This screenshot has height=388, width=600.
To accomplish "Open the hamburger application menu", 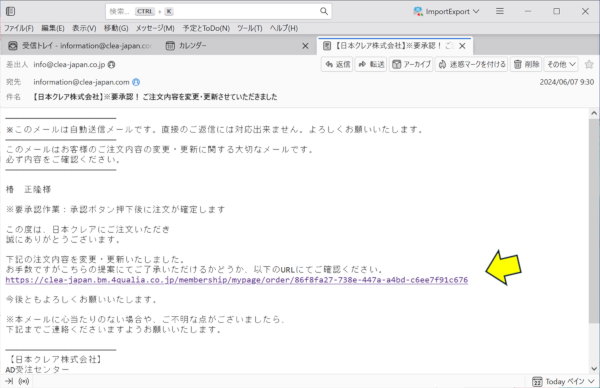I will click(500, 11).
